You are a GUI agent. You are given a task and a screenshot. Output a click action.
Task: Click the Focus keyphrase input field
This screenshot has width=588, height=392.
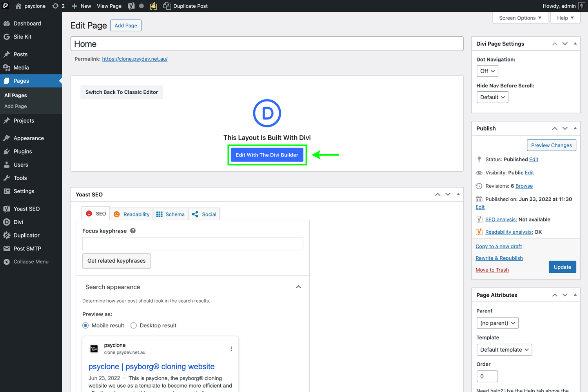(x=192, y=243)
